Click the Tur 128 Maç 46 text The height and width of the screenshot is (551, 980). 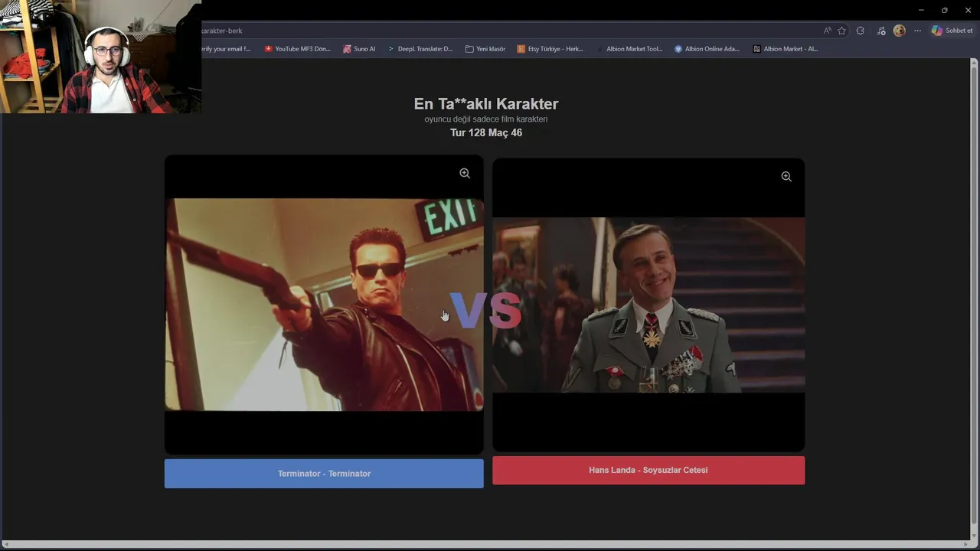pos(486,133)
